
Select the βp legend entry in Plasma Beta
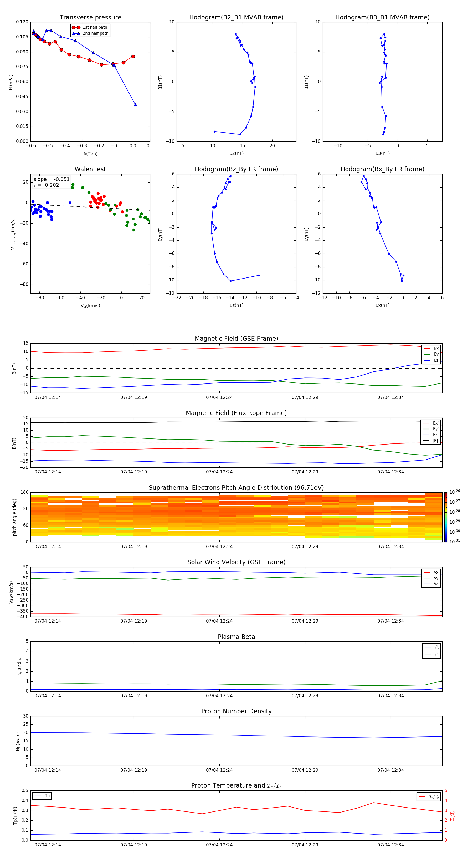click(x=431, y=647)
